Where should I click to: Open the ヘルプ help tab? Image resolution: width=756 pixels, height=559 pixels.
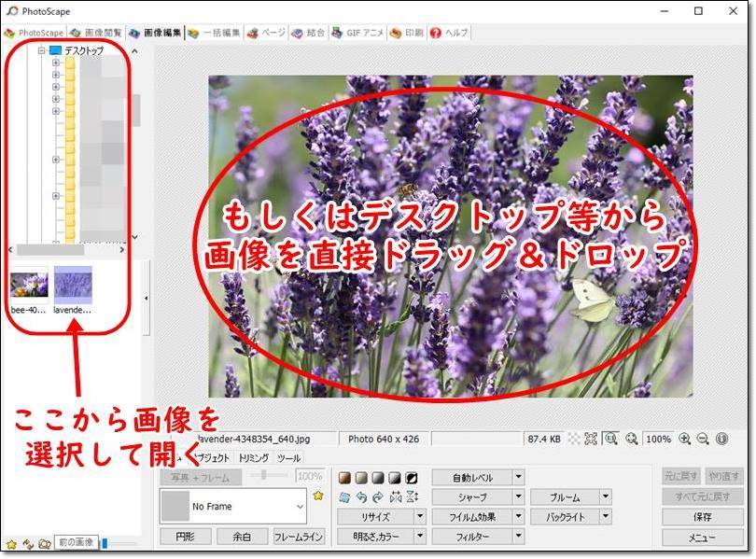pos(449,33)
